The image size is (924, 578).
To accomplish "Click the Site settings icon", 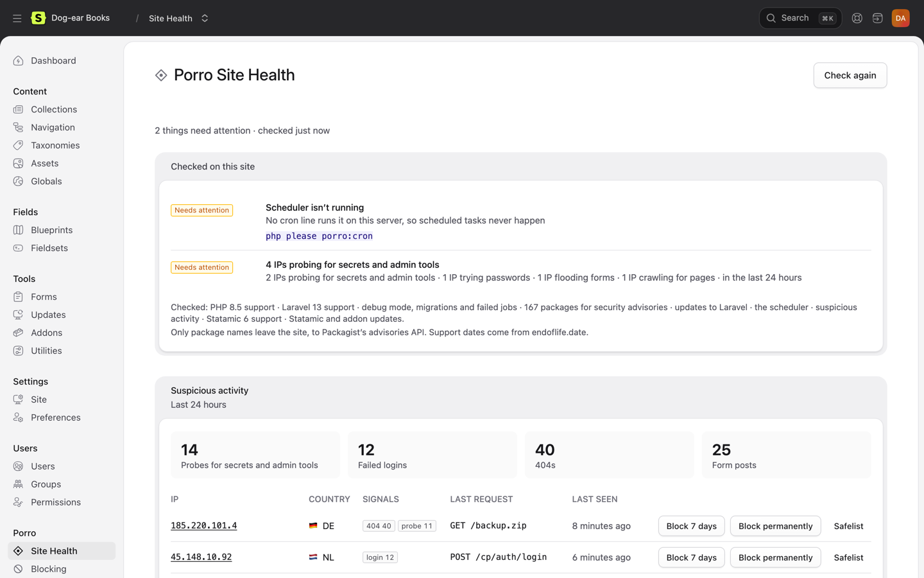I will [18, 400].
